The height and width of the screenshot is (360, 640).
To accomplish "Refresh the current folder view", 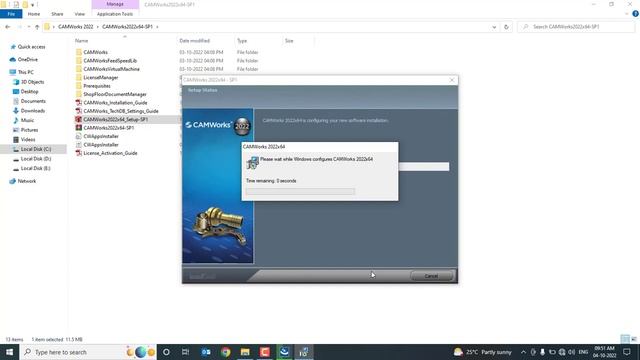I will pyautogui.click(x=506, y=27).
